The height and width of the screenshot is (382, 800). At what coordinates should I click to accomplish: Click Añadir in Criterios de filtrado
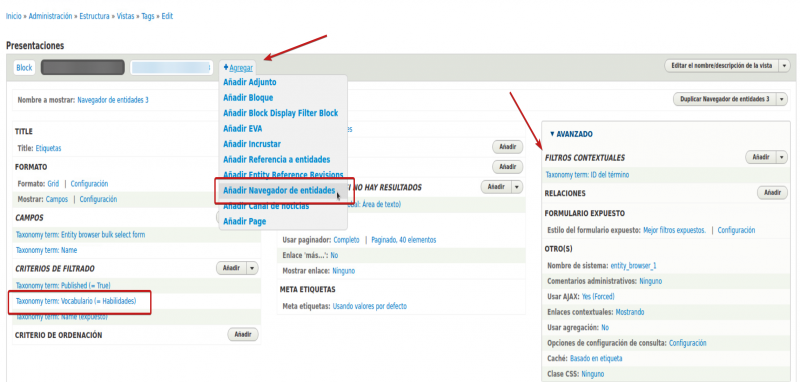pyautogui.click(x=232, y=267)
